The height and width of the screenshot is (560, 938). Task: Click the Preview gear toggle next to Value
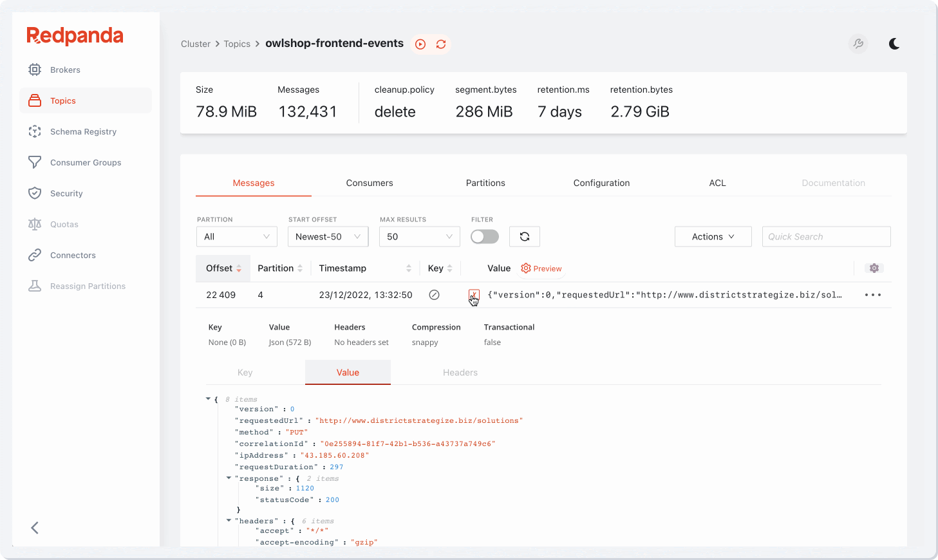tap(541, 268)
